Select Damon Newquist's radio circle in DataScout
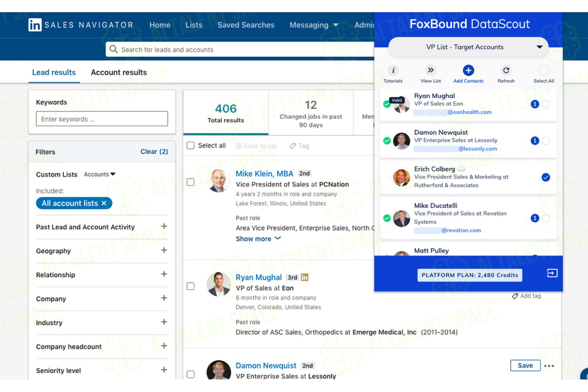Screen dimensions: 588x392 pyautogui.click(x=546, y=141)
